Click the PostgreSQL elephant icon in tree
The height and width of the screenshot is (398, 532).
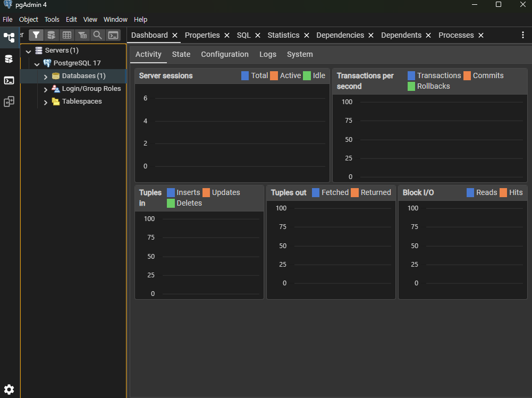point(47,63)
